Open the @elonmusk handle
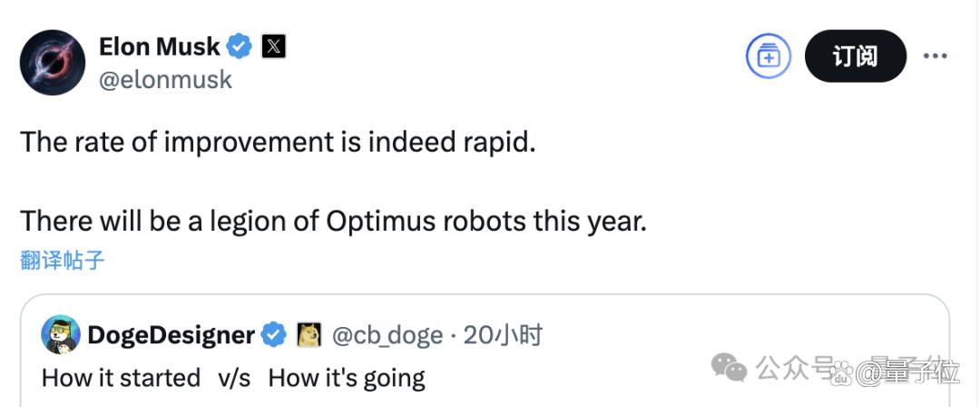Viewport: 980px width, 407px height. [x=165, y=80]
